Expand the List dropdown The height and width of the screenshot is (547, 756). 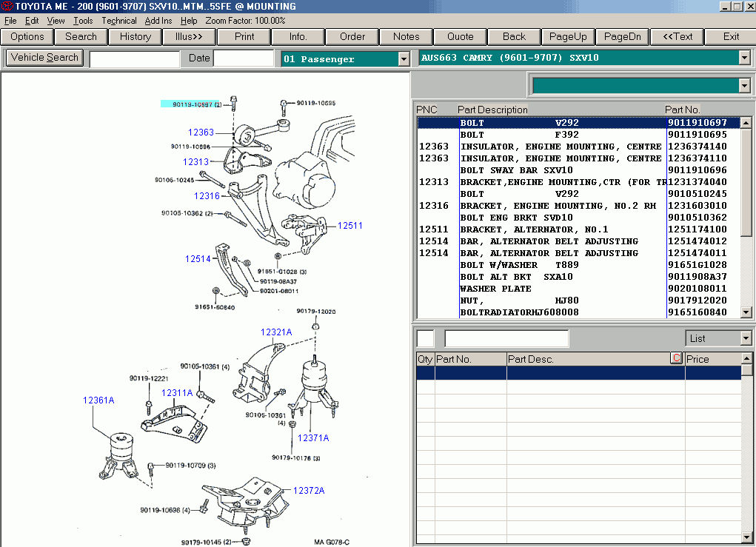tap(746, 338)
